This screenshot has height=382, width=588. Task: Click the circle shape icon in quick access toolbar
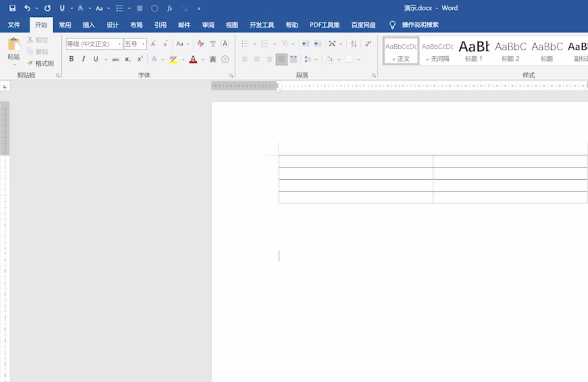tap(154, 8)
